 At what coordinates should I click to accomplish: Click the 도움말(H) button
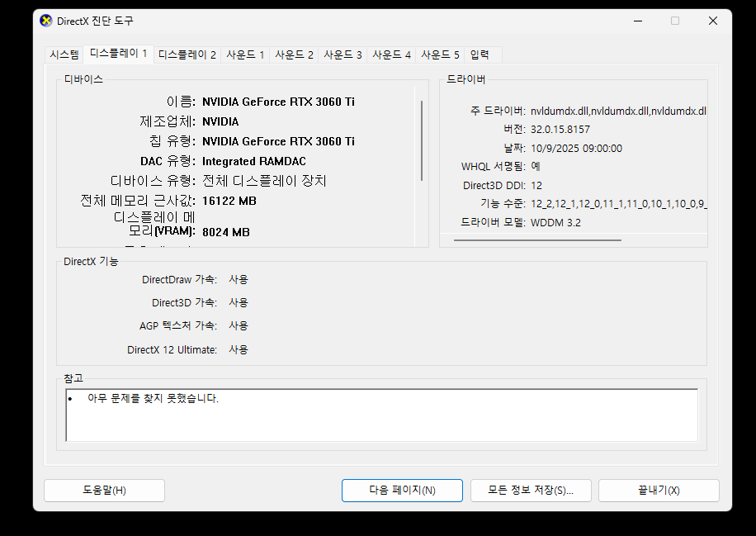[104, 491]
